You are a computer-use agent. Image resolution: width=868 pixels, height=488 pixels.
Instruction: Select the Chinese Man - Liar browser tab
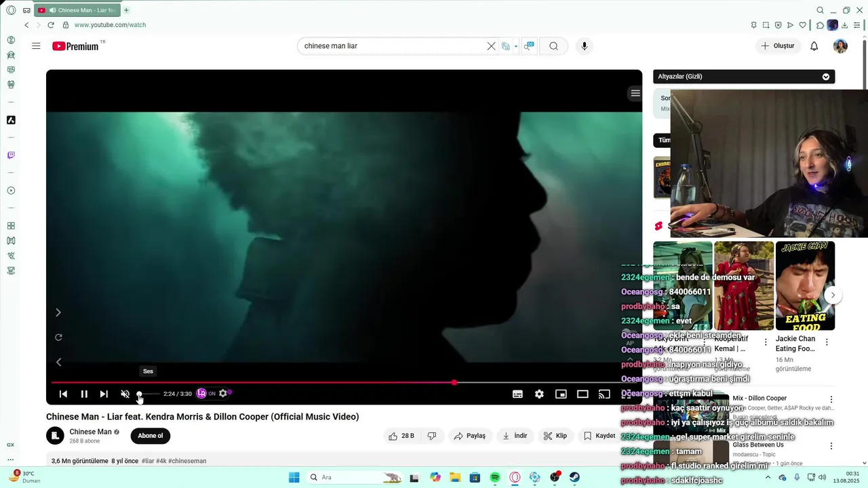point(77,10)
